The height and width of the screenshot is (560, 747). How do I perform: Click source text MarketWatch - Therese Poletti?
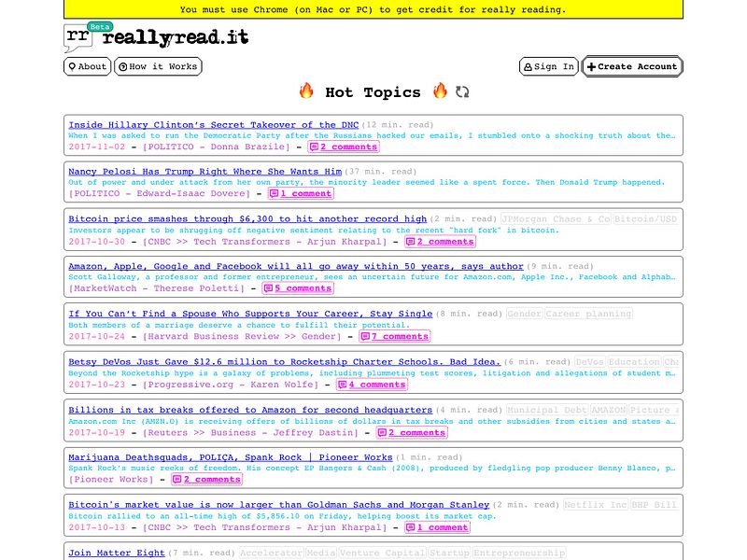(x=157, y=288)
